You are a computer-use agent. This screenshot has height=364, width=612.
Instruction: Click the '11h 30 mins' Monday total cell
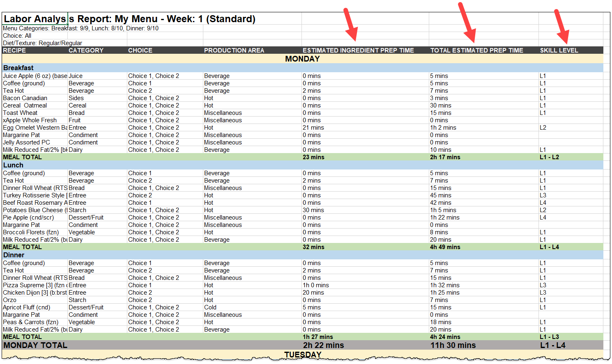pos(453,345)
